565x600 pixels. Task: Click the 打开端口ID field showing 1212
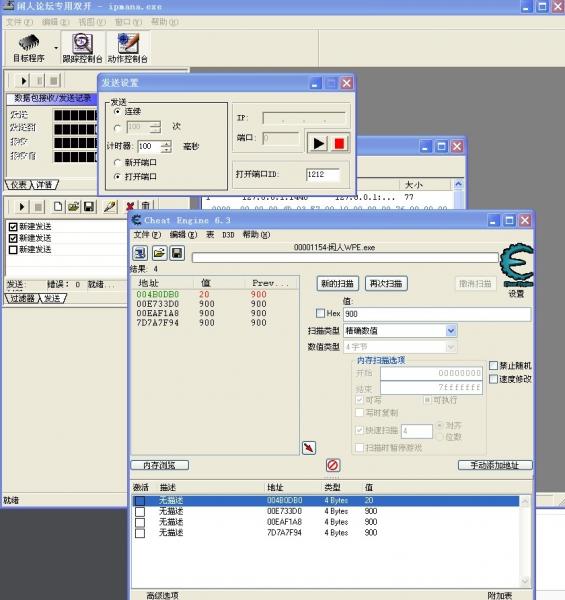[322, 174]
